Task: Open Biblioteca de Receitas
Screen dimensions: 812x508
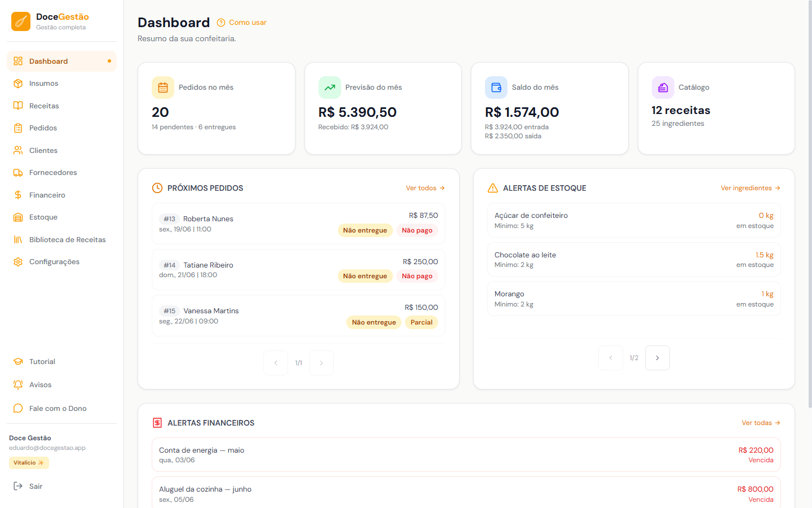Action: [x=61, y=239]
